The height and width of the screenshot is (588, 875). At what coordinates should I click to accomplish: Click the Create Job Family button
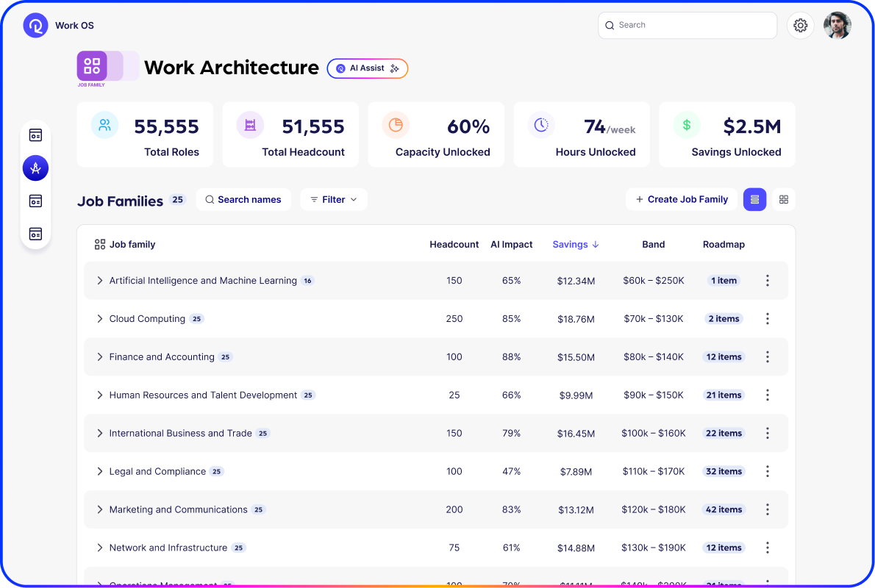click(x=681, y=199)
